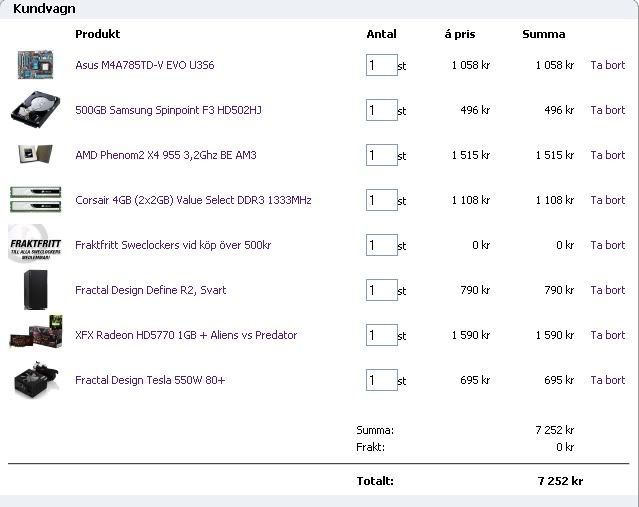Click the Fraktfritt Sweclockers banner icon
The height and width of the screenshot is (507, 639).
click(35, 245)
